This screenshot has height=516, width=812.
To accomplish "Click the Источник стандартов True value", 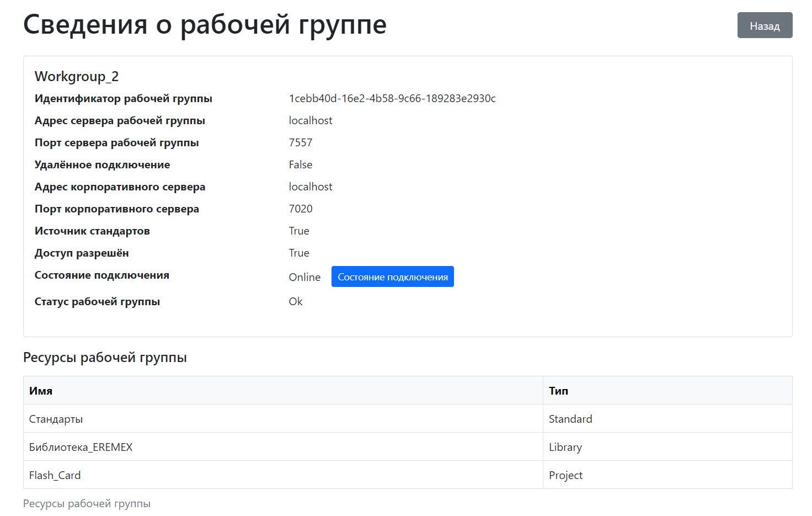I will 298,231.
